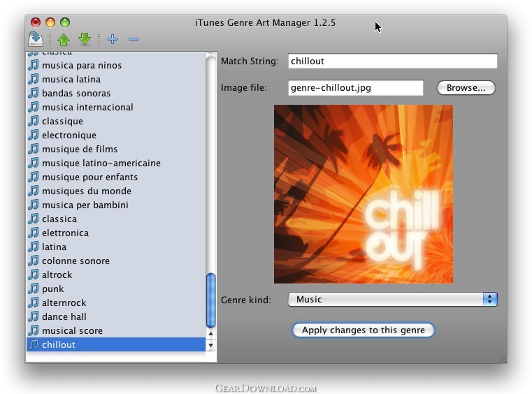
Task: Click the window resize grip corner
Action: (x=503, y=359)
